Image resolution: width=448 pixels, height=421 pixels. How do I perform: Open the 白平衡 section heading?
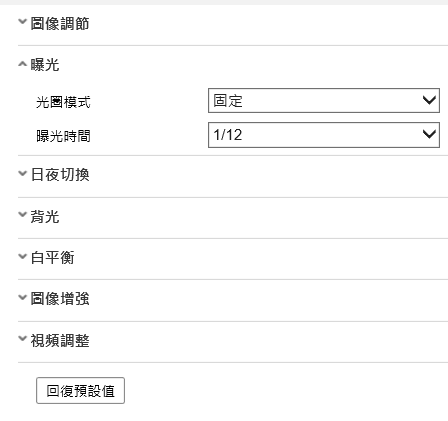[x=52, y=258]
